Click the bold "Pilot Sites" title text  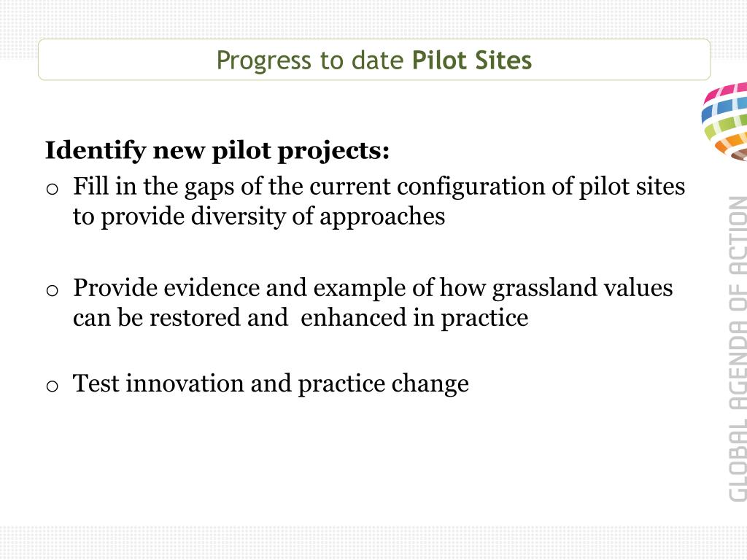pos(472,61)
